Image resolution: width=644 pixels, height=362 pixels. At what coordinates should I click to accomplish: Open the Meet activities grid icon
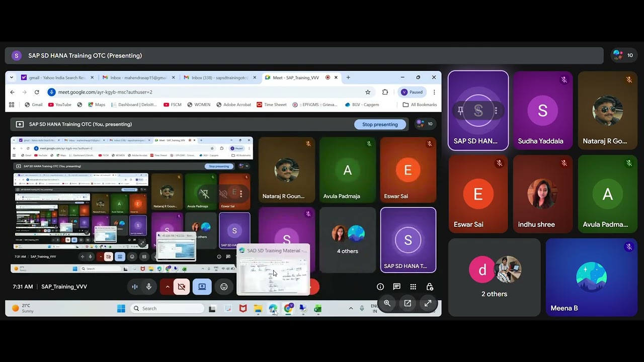[x=413, y=287]
